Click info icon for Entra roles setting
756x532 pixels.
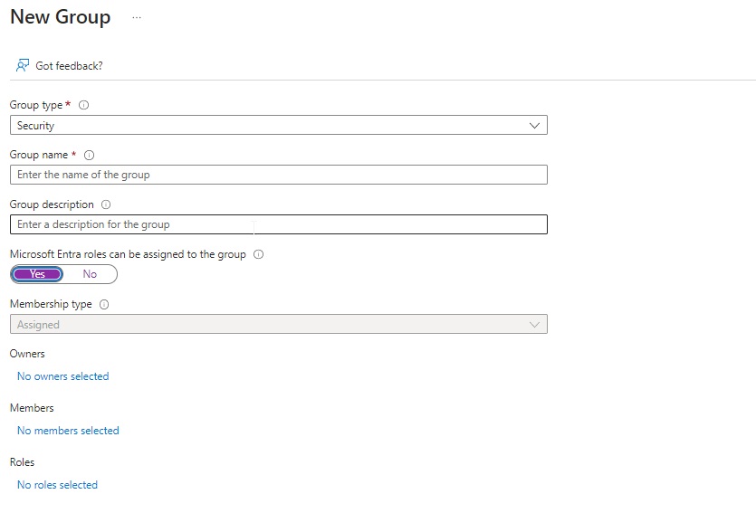258,254
